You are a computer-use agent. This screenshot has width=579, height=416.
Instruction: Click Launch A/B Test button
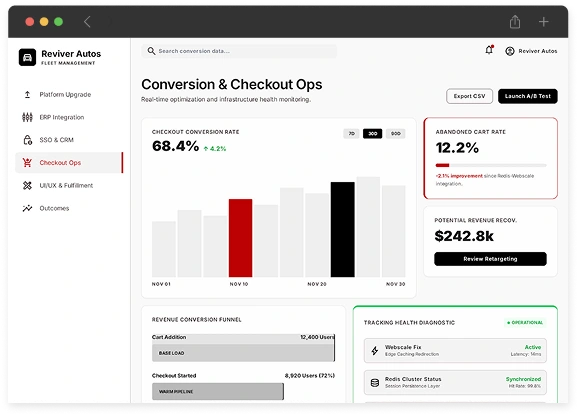coord(528,96)
